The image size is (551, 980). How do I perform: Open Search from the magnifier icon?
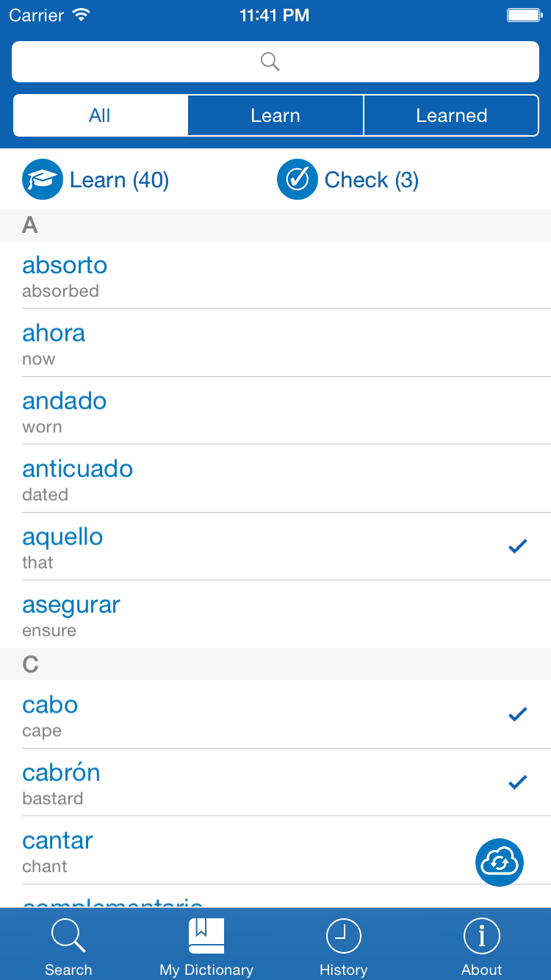[68, 937]
